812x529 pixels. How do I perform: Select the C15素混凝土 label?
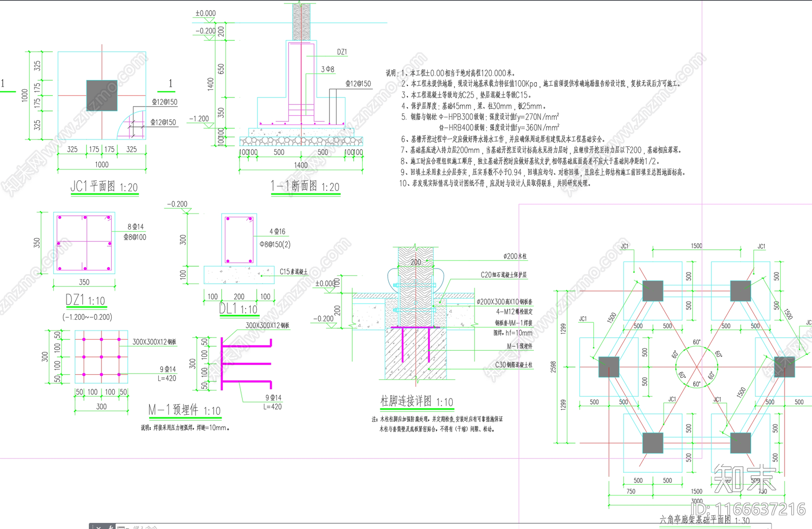click(294, 272)
